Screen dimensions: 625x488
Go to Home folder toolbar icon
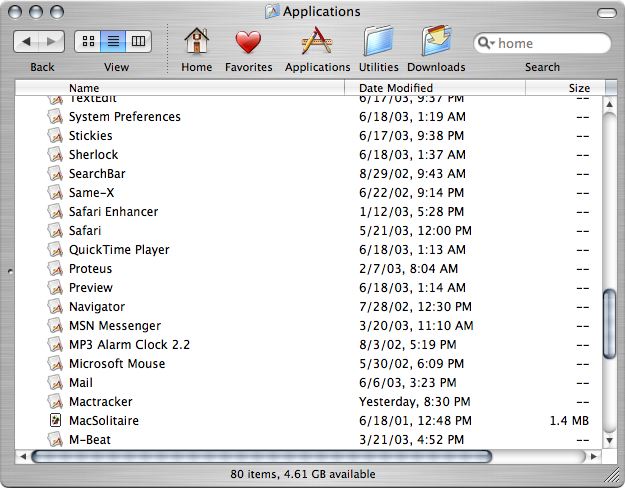pyautogui.click(x=197, y=41)
